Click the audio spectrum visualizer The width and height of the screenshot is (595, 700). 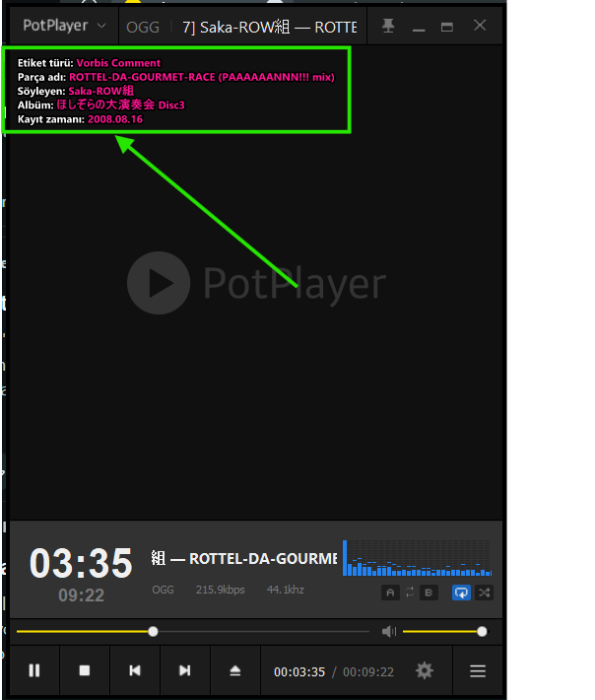[x=417, y=558]
